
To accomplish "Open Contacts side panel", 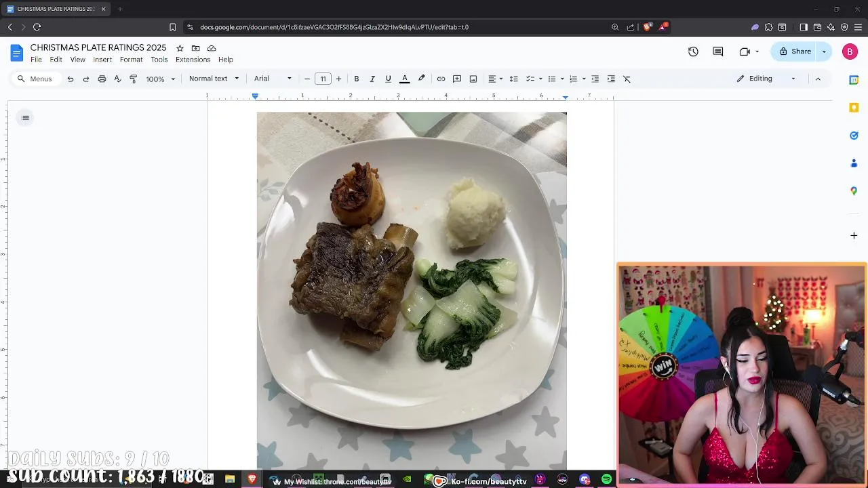I will coord(854,163).
